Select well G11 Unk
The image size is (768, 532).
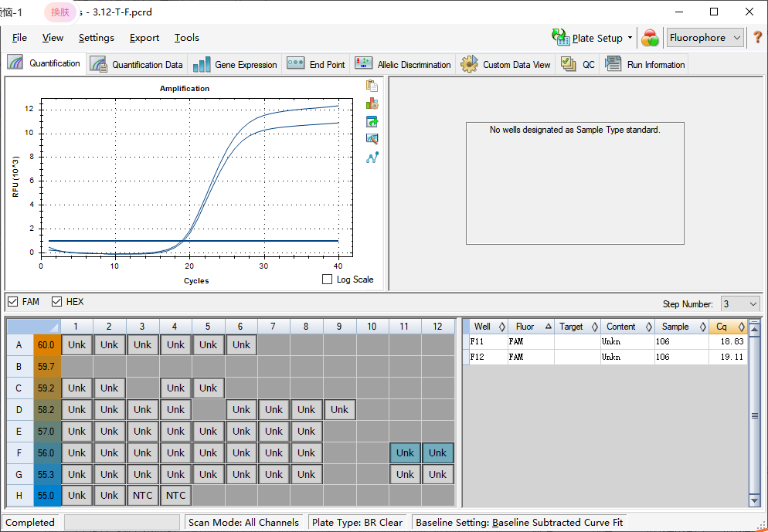405,474
